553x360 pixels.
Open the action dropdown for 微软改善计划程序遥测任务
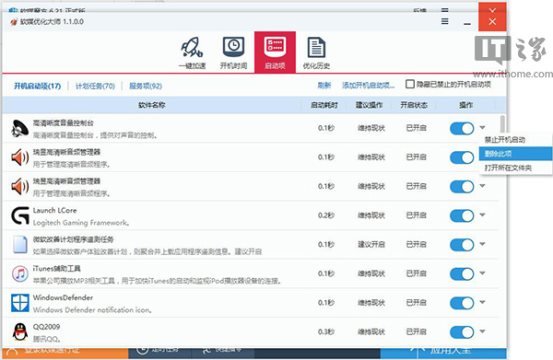482,244
